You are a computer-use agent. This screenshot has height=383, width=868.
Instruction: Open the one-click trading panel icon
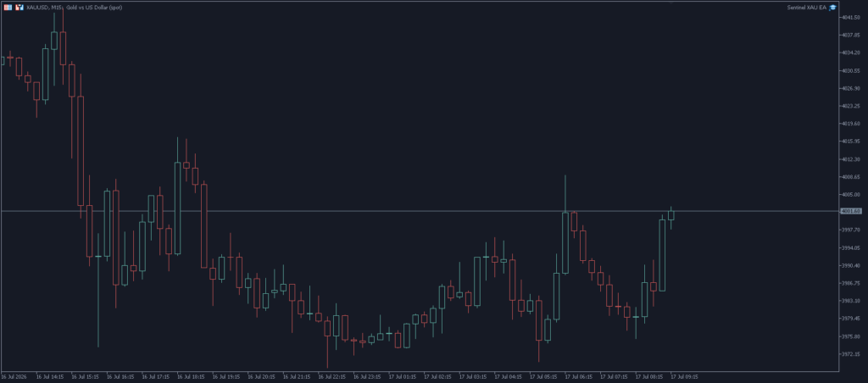[8, 7]
